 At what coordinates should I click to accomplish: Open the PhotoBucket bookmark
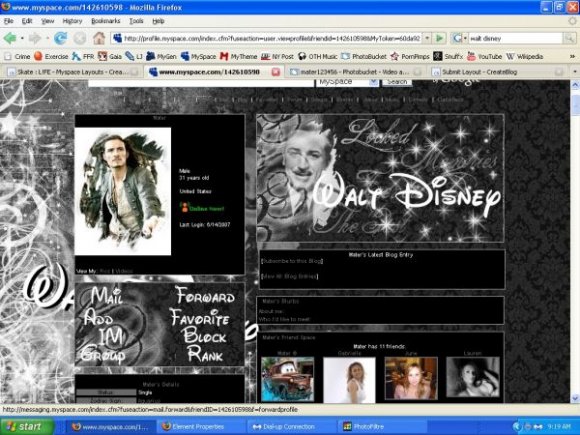364,57
